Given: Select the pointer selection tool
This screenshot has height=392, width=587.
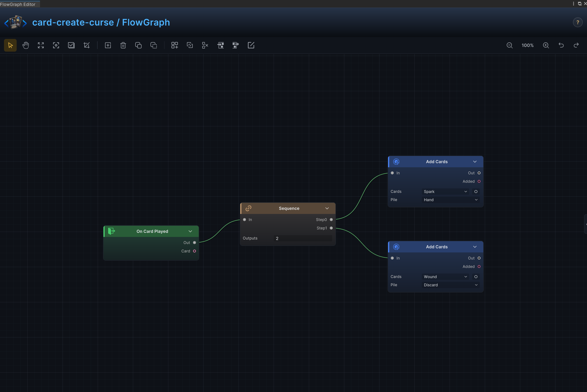Looking at the screenshot, I should click(10, 45).
